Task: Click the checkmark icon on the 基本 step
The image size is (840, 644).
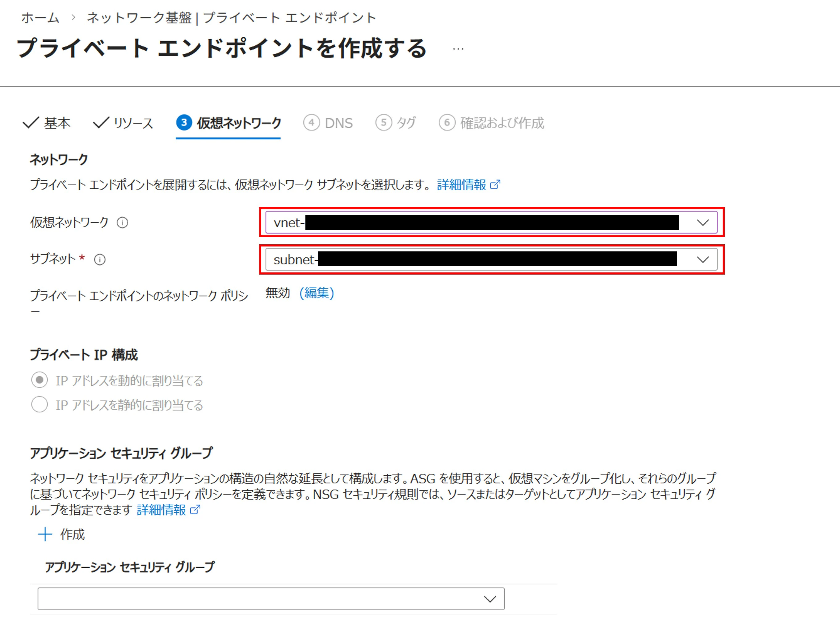Action: 31,123
